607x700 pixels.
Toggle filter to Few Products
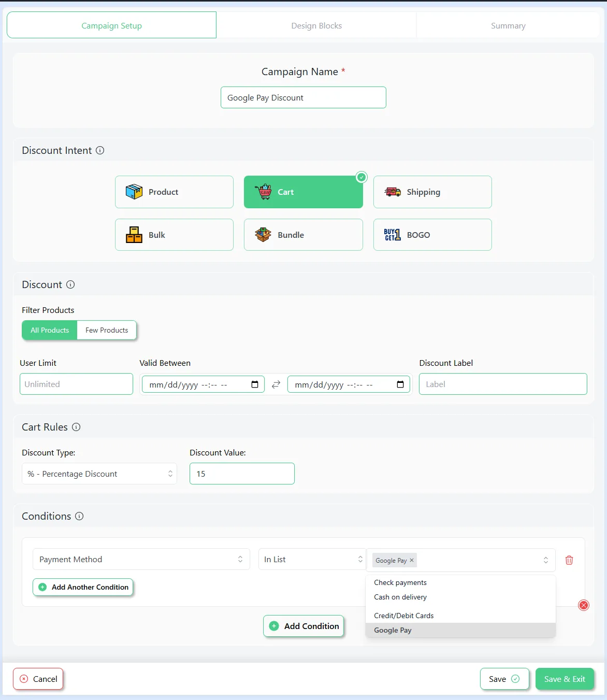click(107, 330)
